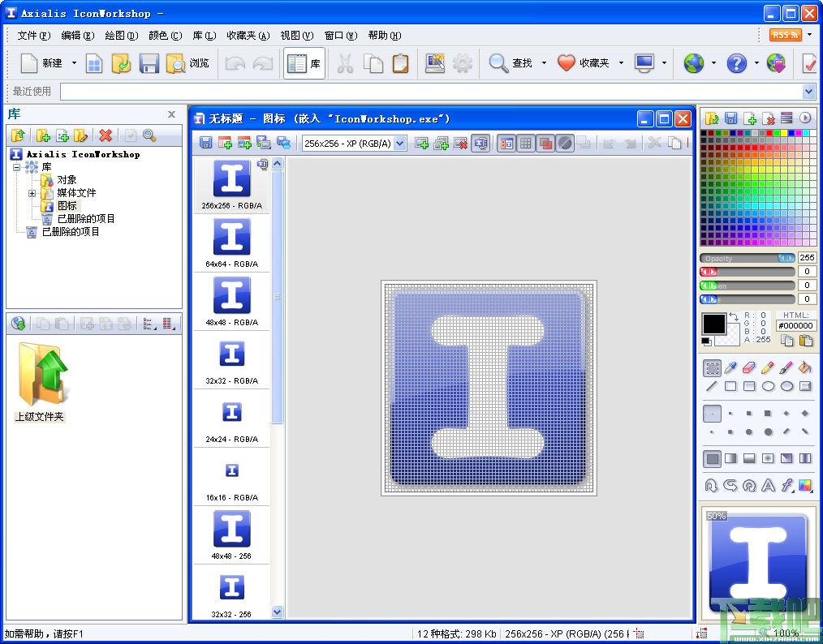Image resolution: width=823 pixels, height=644 pixels.
Task: Choose the paint bucket fill tool
Action: 804,368
